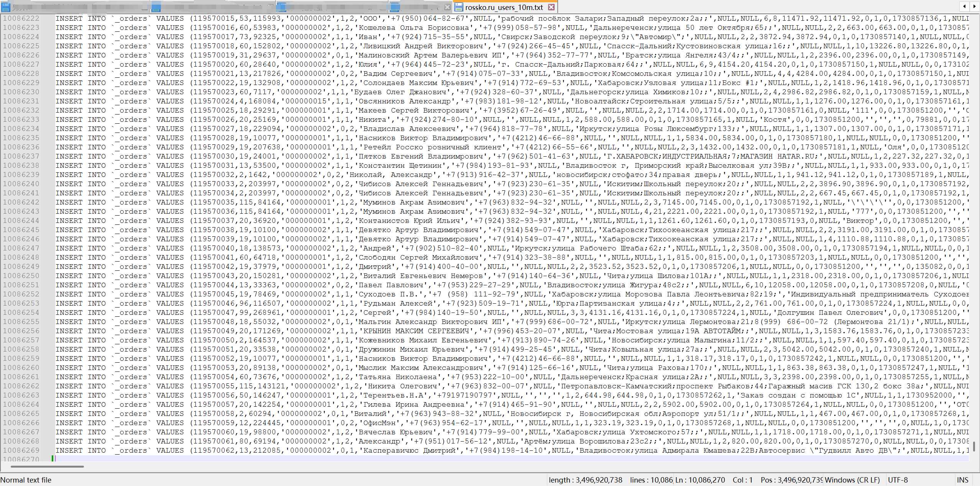980x486 pixels.
Task: Click the name 'Макеев Сергей Викторович'
Action: [414, 110]
